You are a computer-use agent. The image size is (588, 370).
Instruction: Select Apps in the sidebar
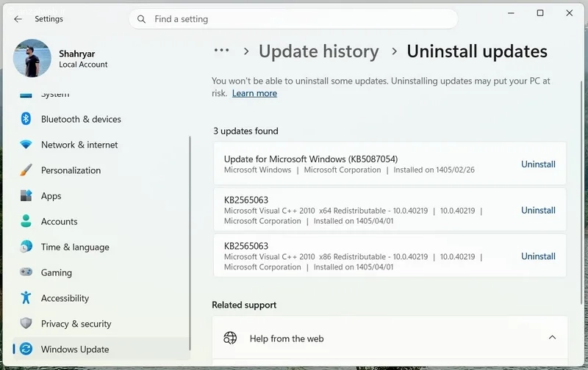[x=101, y=195]
